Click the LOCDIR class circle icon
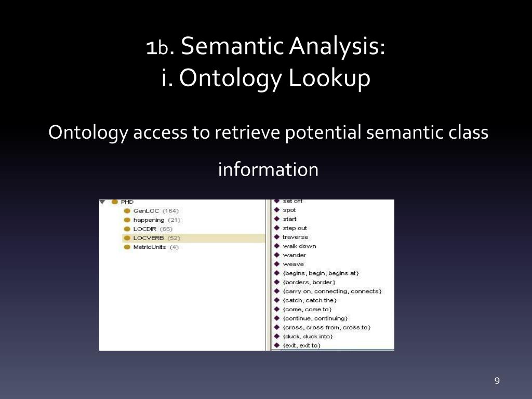The height and width of the screenshot is (399, 532). [x=127, y=229]
